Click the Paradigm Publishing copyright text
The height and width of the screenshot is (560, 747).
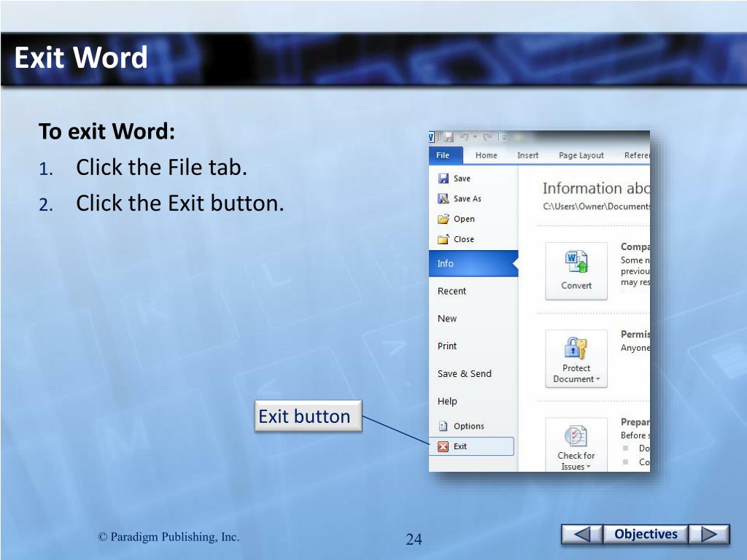[169, 537]
